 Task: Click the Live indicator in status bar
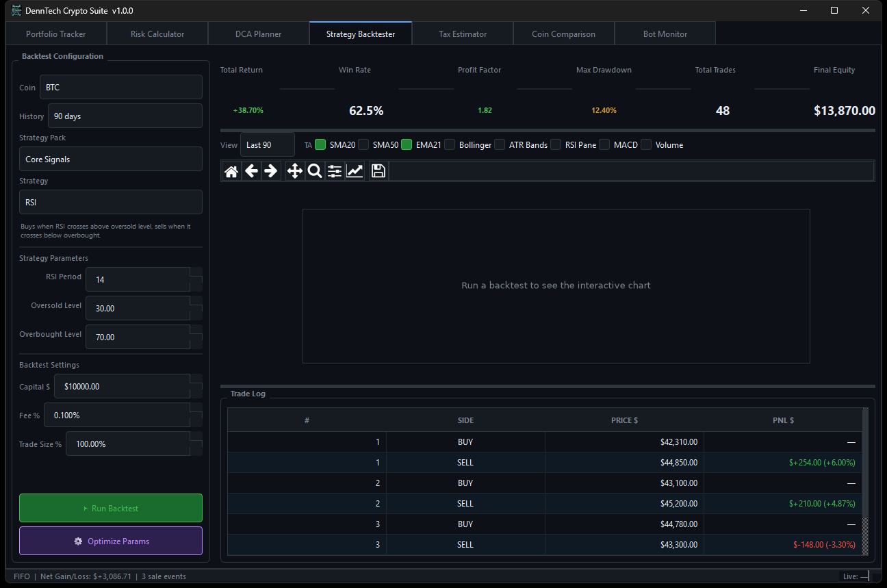856,576
